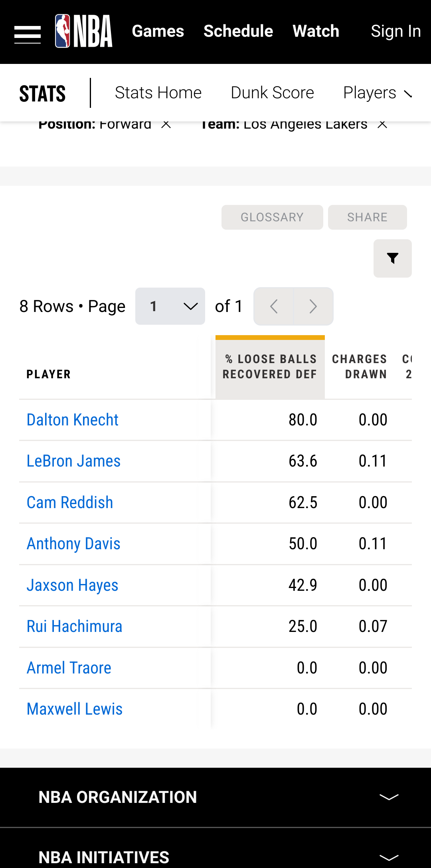Sort by Charges Drawn column

click(x=360, y=367)
